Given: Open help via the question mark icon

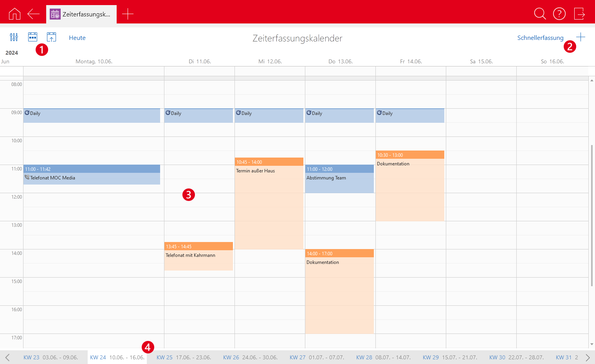Looking at the screenshot, I should point(559,14).
